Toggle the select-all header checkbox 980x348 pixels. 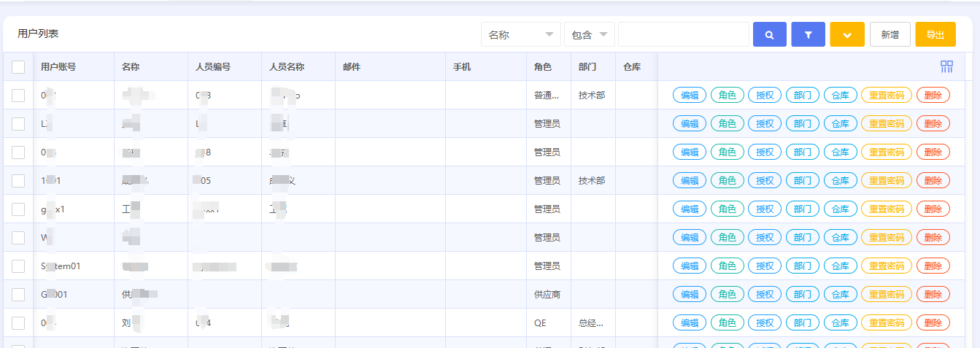click(18, 67)
